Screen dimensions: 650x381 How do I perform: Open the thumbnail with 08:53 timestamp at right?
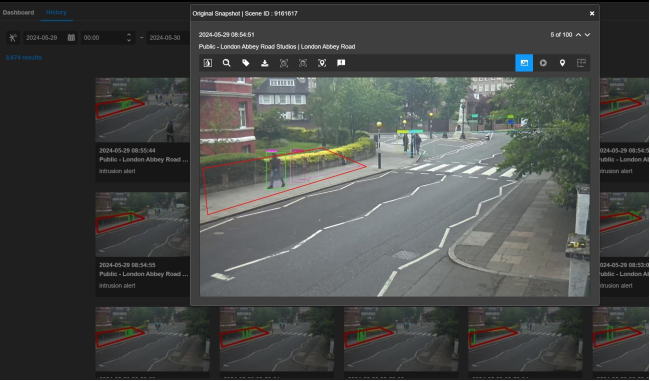tap(624, 224)
